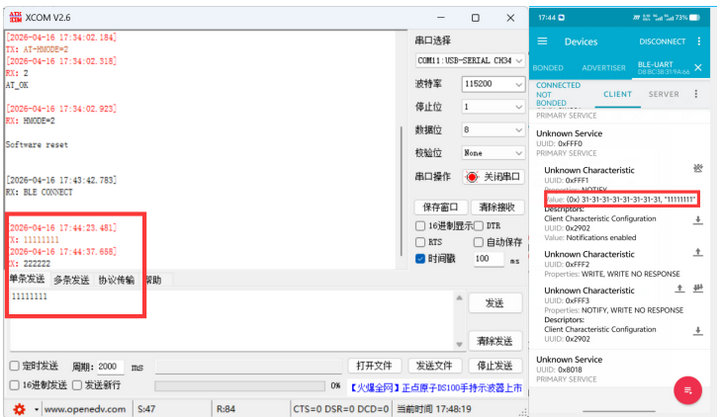Open the 数据位 data bits dropdown
The height and width of the screenshot is (417, 720).
[x=493, y=130]
